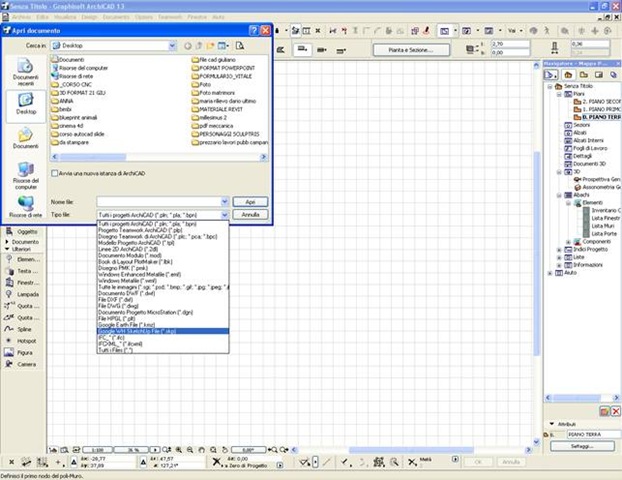Image resolution: width=622 pixels, height=480 pixels.
Task: Open Documenti recenti in dialog sidebar
Action: click(x=26, y=72)
